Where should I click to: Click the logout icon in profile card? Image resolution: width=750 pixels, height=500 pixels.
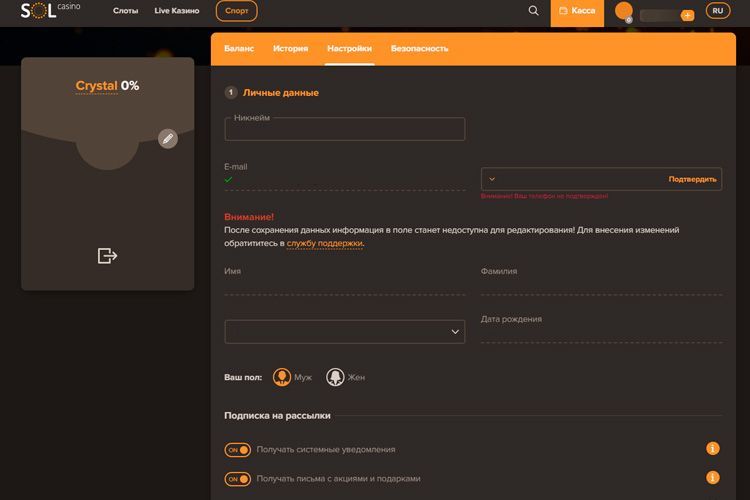pyautogui.click(x=107, y=256)
